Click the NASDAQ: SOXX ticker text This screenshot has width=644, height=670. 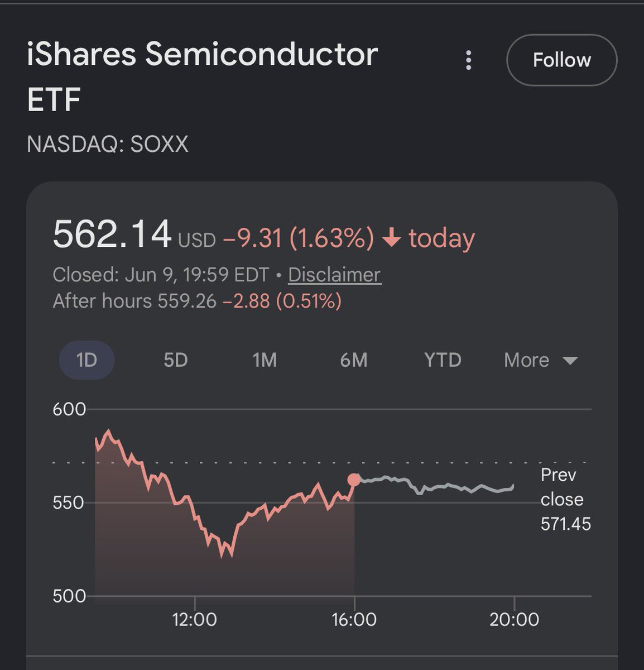[x=108, y=144]
